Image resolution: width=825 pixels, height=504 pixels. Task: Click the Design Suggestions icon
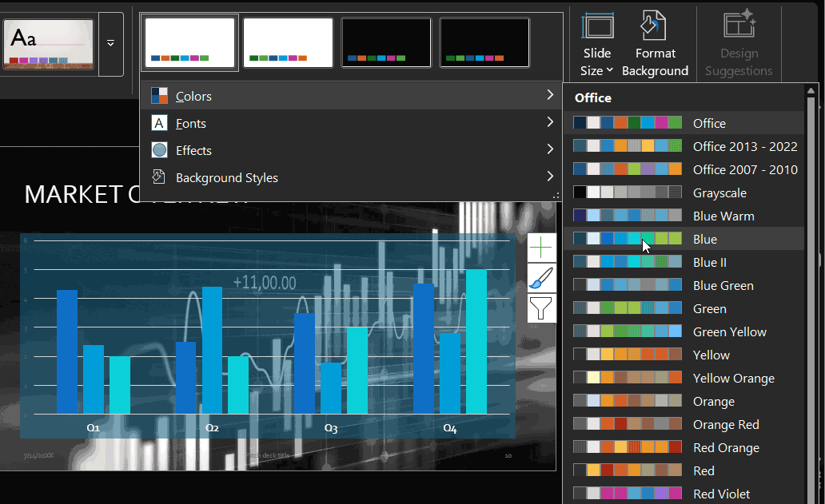739,26
